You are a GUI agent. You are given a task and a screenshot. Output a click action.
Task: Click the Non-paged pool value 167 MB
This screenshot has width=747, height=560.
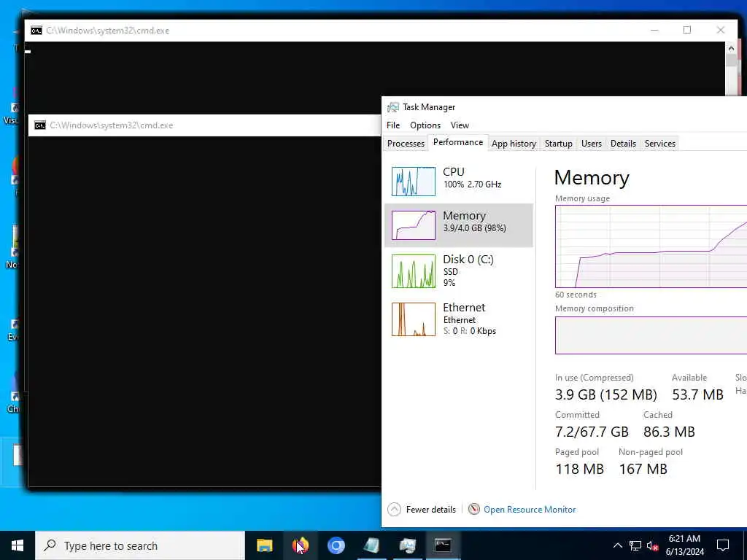643,469
